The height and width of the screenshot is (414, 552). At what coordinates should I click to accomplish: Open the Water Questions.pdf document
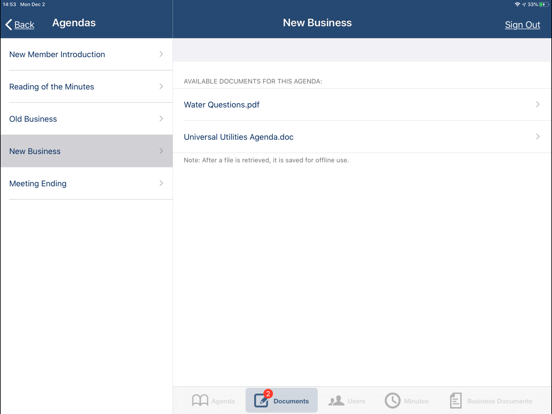tap(362, 105)
